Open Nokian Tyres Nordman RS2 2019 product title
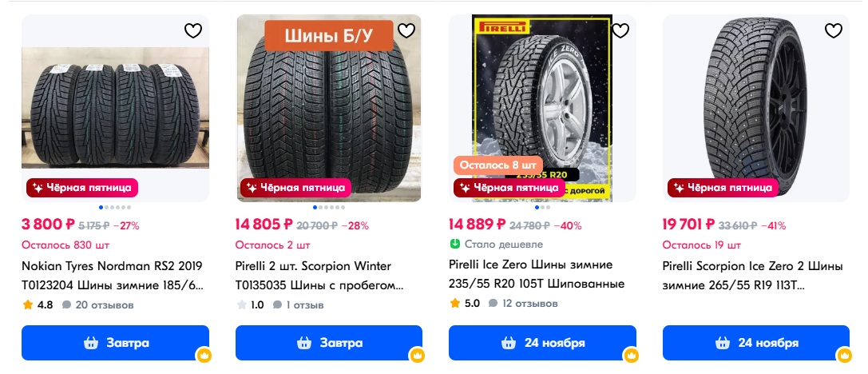 click(113, 277)
